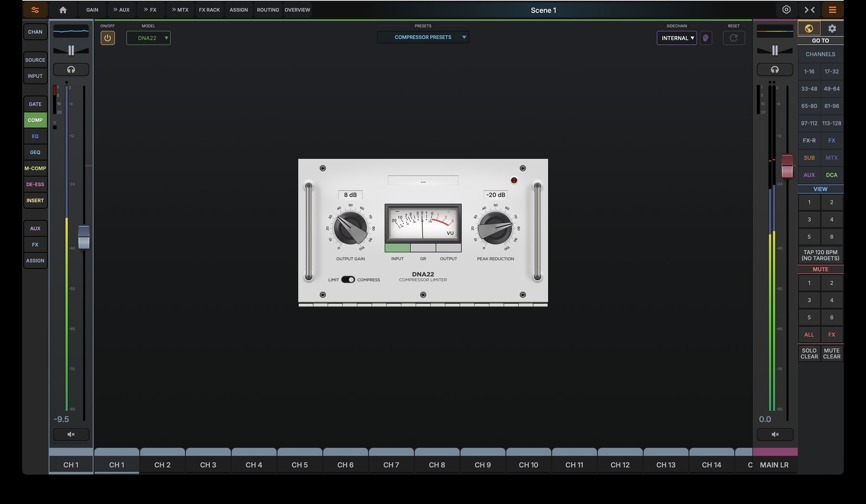Select the COMP processing page

click(x=35, y=120)
